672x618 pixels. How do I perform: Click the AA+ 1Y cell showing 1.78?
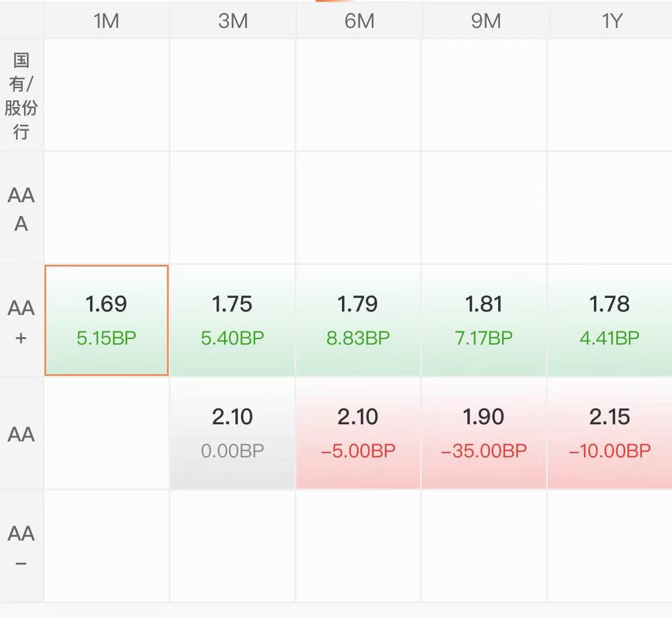pos(609,320)
